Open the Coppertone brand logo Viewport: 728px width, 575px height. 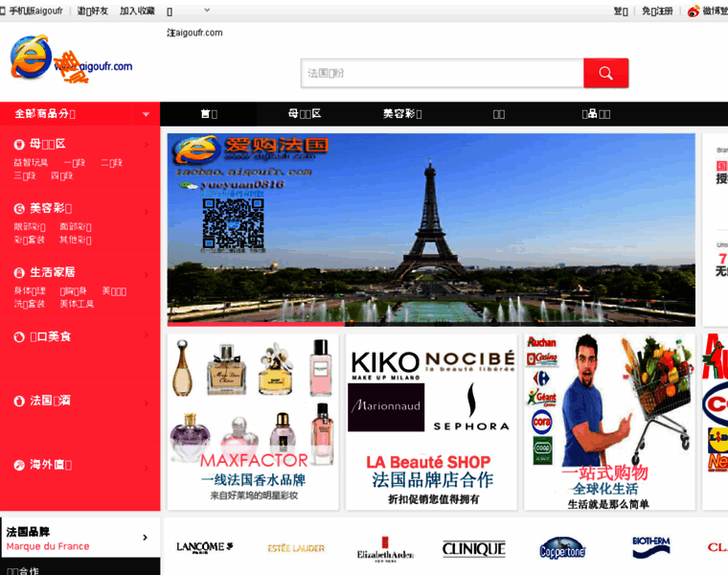coord(562,548)
